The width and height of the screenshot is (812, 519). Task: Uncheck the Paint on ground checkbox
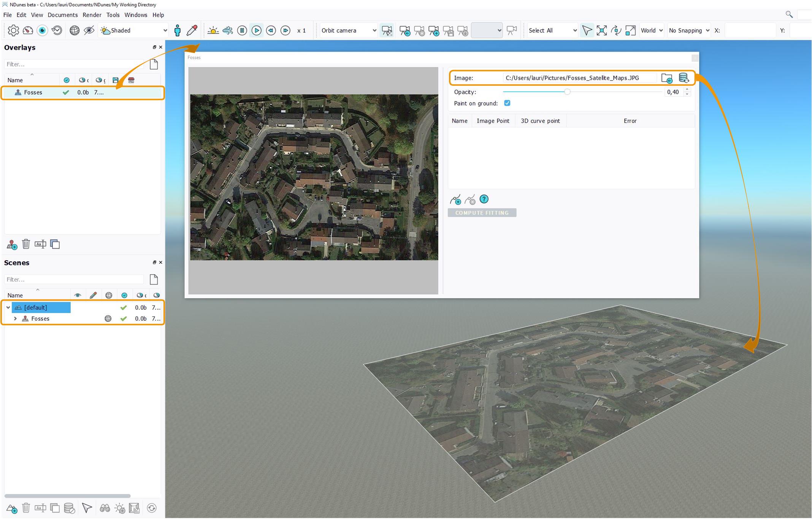507,103
